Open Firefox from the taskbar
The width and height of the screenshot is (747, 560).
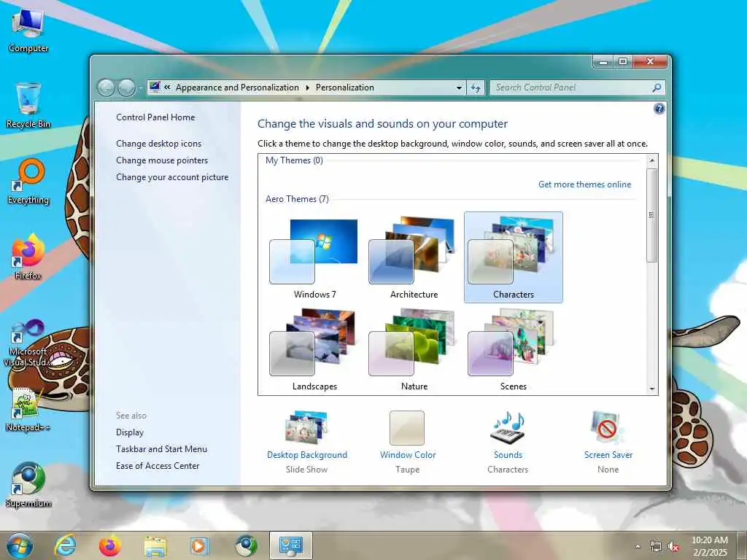(110, 545)
